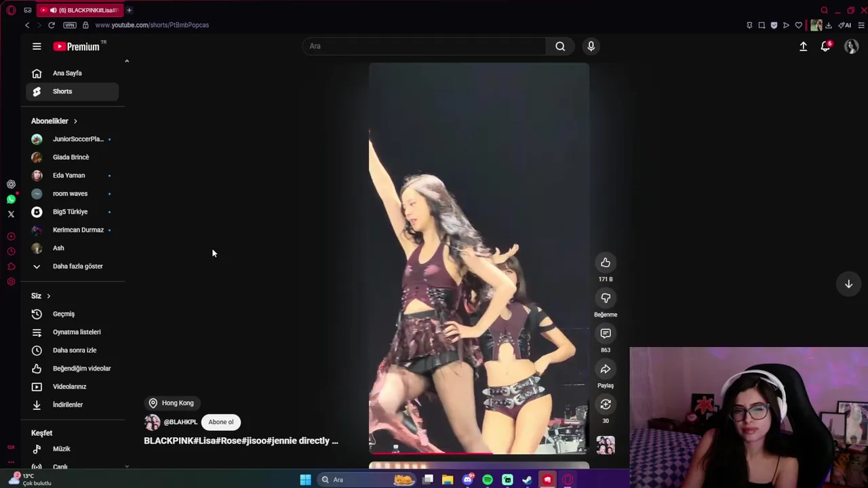The image size is (868, 488).
Task: Go to the next Short arrow
Action: click(848, 284)
